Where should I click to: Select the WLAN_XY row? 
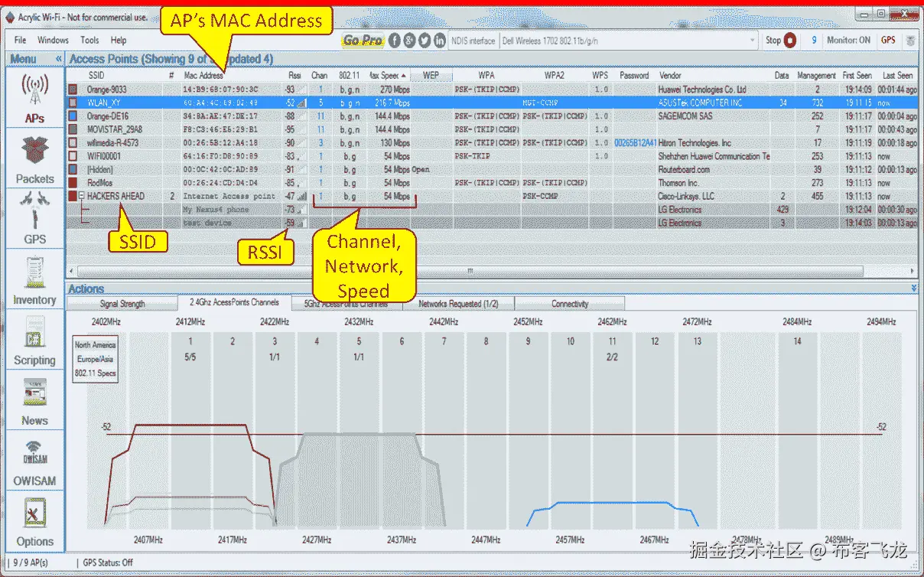492,103
